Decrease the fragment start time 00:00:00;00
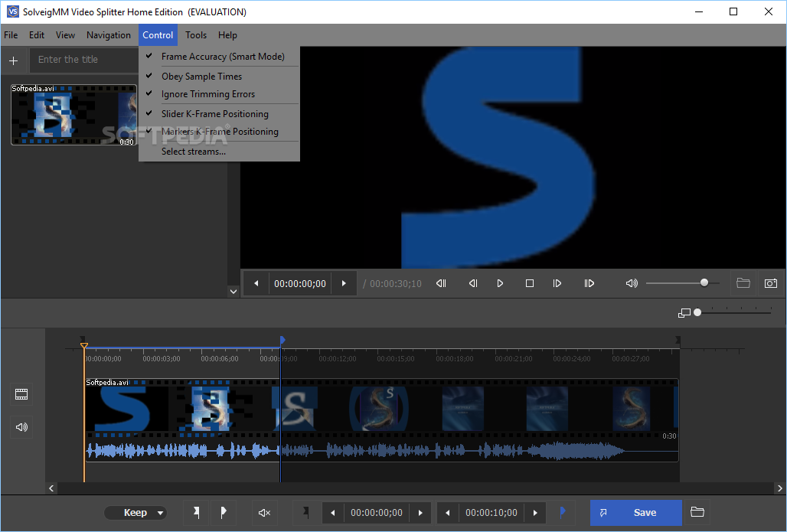Viewport: 787px width, 532px height. 333,513
